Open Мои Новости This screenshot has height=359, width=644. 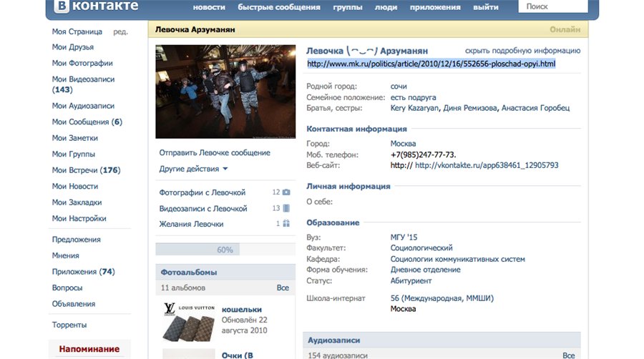point(74,186)
